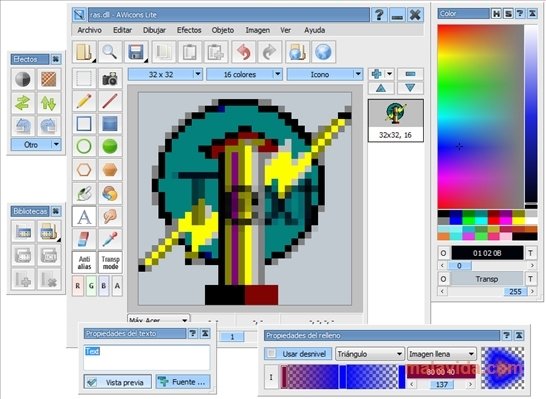Toggle the blue B channel
The width and height of the screenshot is (546, 399).
(x=104, y=286)
